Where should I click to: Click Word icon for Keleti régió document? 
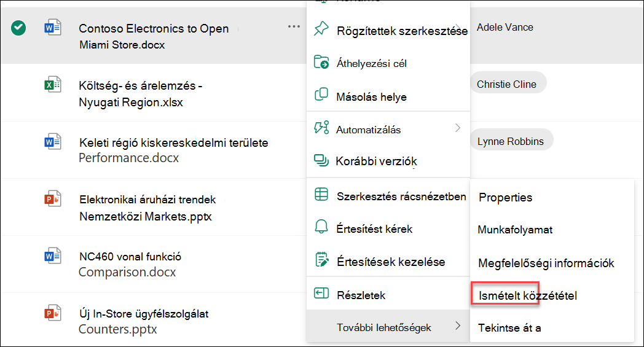[53, 142]
